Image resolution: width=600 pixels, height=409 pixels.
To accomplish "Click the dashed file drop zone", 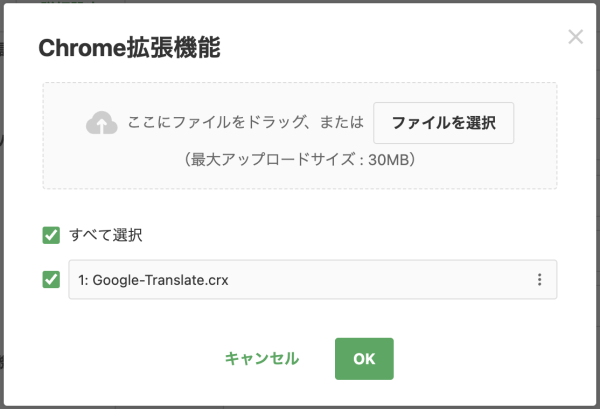I will pyautogui.click(x=300, y=174).
